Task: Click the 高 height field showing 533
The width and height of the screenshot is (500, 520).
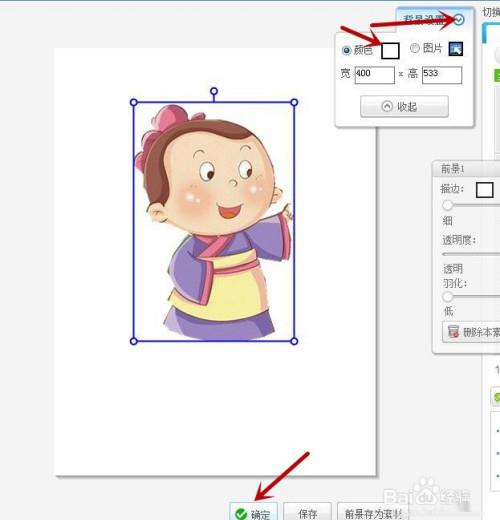Action: pos(442,75)
